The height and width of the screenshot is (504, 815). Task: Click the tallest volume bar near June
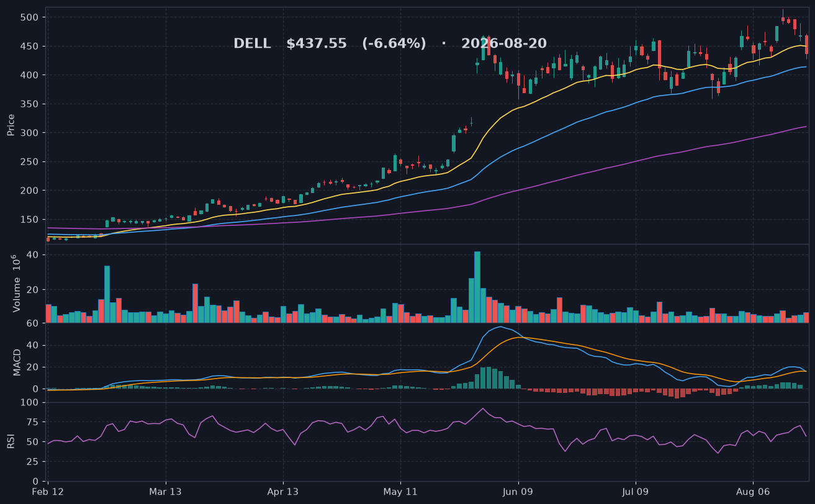click(x=477, y=287)
